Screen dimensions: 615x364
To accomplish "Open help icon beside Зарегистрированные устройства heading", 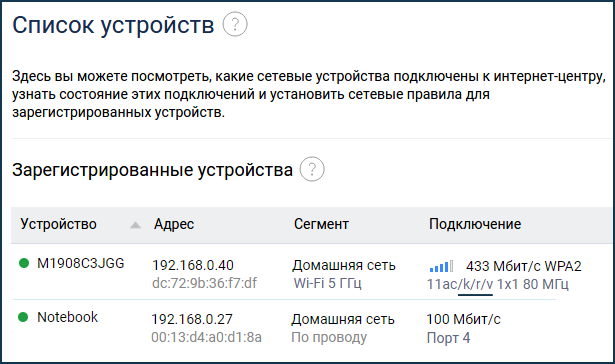I will point(312,169).
